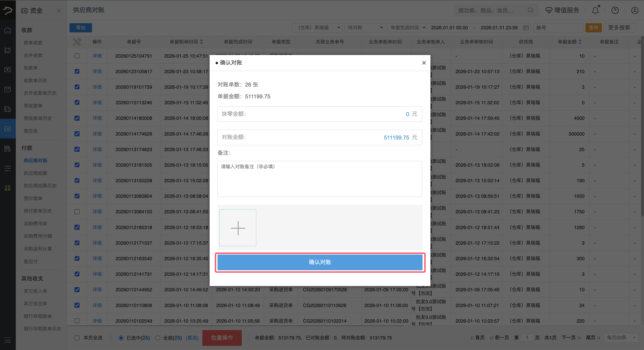
Task: Select the 全部(29) radio option
Action: pos(158,338)
